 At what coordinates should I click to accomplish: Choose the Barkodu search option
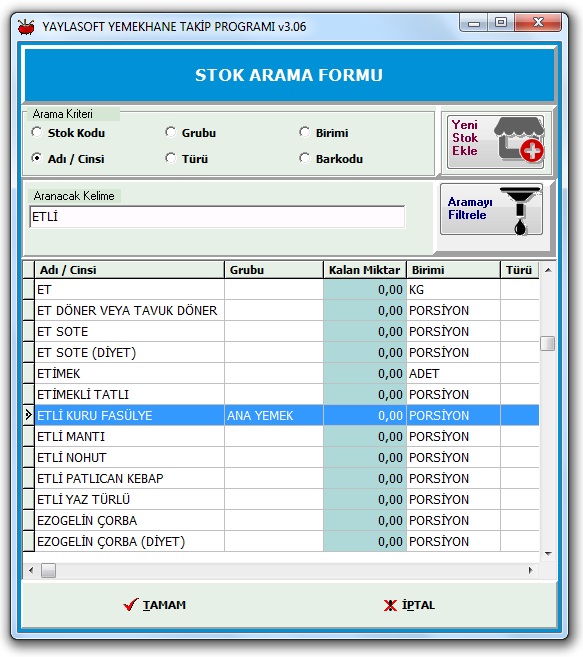305,158
